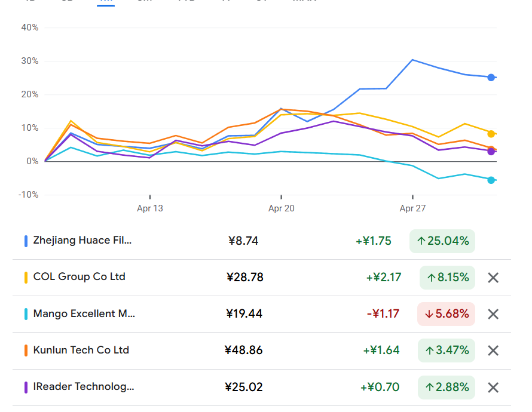Click the yellow endpoint dot on chart
This screenshot has height=412, width=532.
coord(491,134)
